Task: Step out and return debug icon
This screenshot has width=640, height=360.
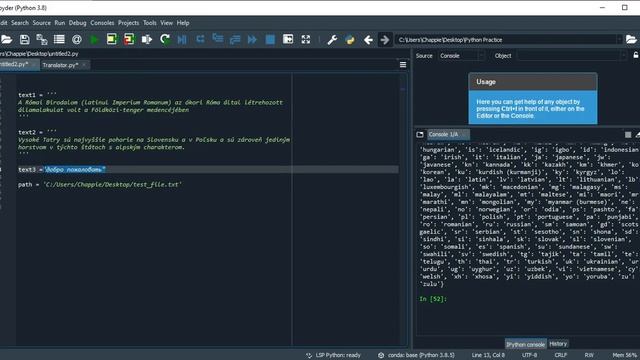Action: [235, 40]
